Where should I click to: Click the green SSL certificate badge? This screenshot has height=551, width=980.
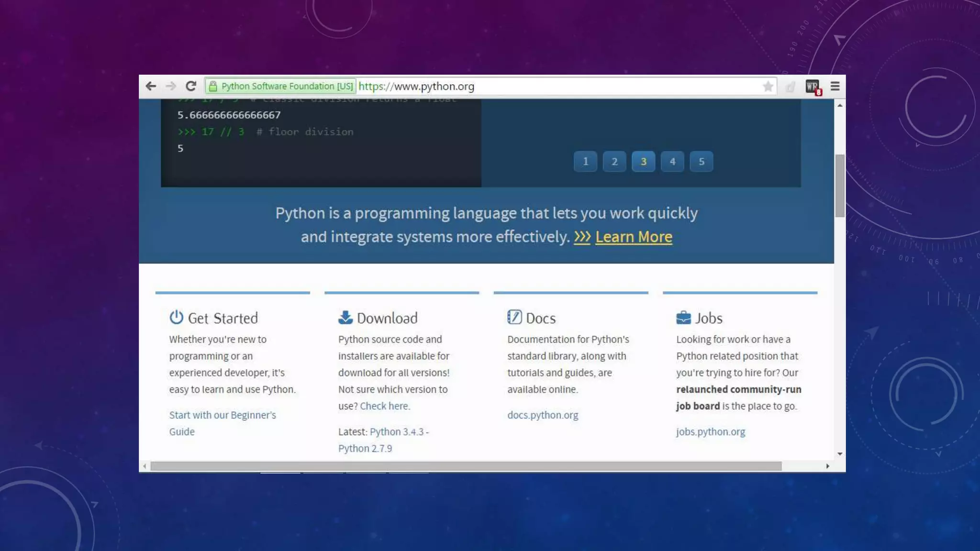pyautogui.click(x=281, y=86)
